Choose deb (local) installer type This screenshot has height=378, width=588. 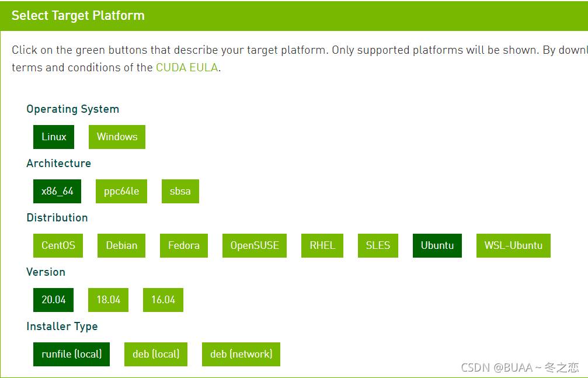[156, 355]
